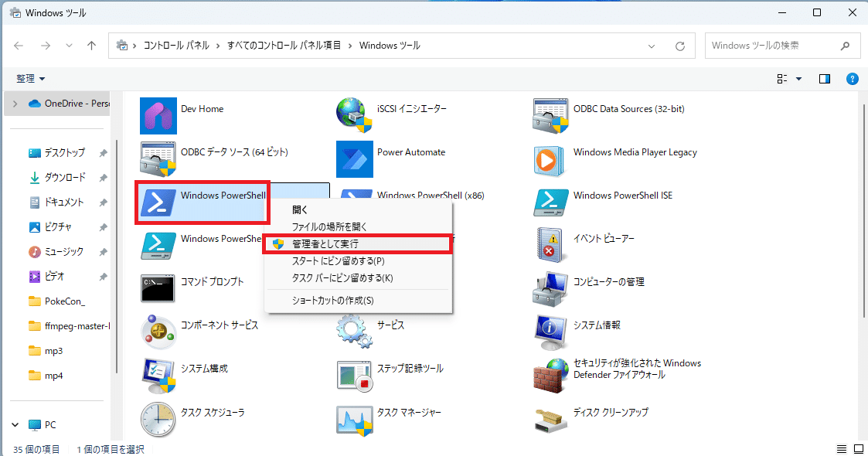The width and height of the screenshot is (868, 456).
Task: Open デスクトップ in navigation pane
Action: pos(65,153)
